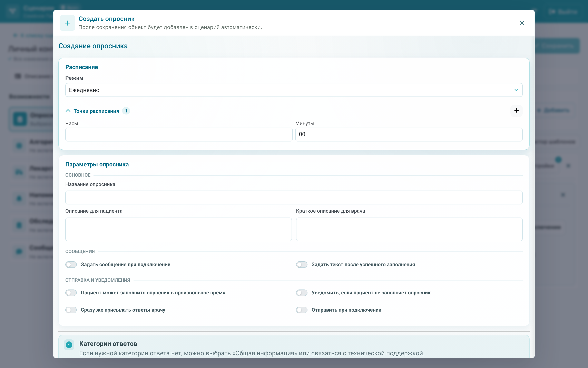Click the 'Минуты' field showing 00

409,135
